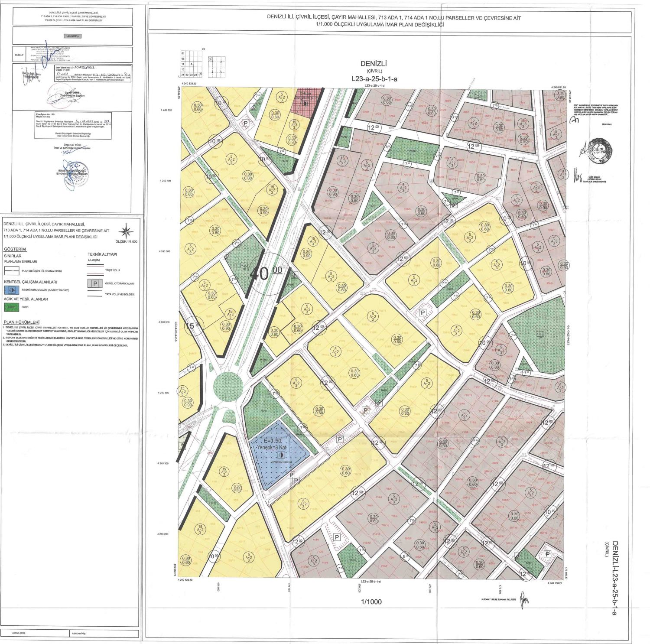The height and width of the screenshot is (644, 650).
Task: Click the 1/1000 scale text below the map
Action: click(x=371, y=602)
